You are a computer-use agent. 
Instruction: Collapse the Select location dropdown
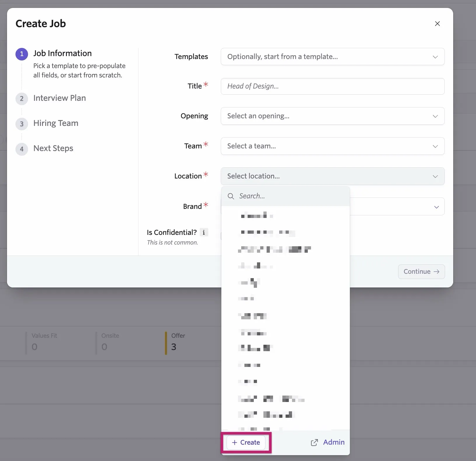[x=333, y=176]
